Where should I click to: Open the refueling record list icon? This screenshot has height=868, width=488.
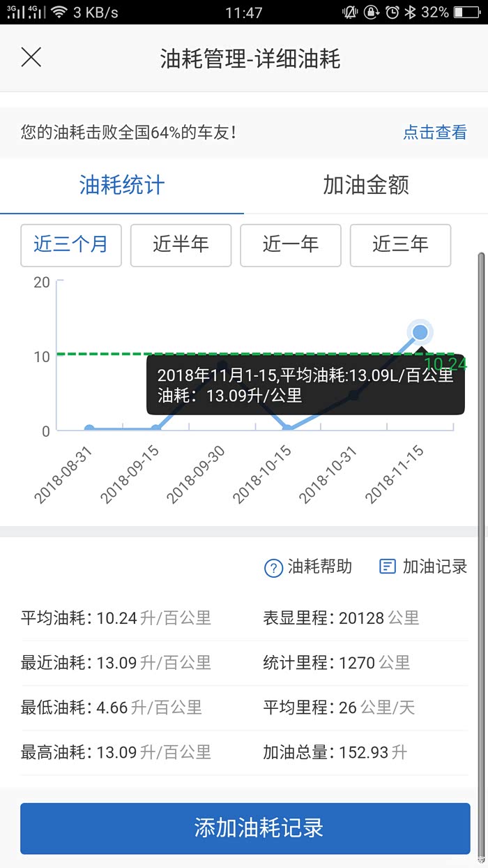coord(387,567)
